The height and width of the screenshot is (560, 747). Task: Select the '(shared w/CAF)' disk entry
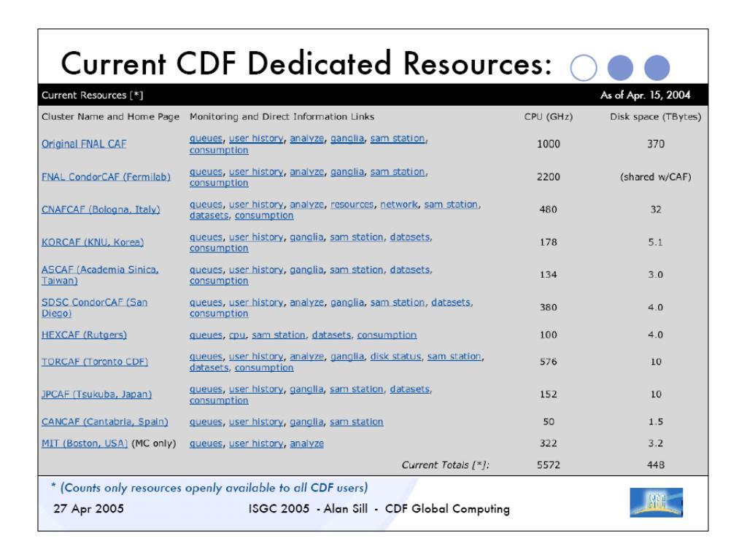(656, 176)
